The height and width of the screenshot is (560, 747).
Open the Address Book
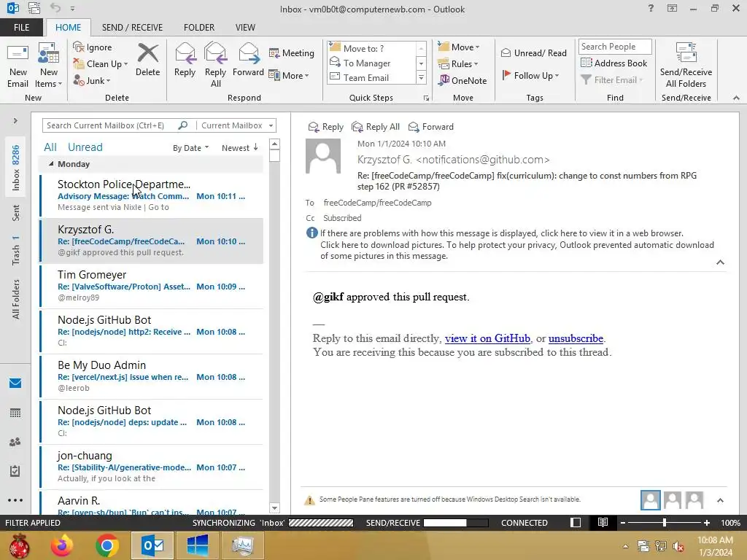pos(614,63)
